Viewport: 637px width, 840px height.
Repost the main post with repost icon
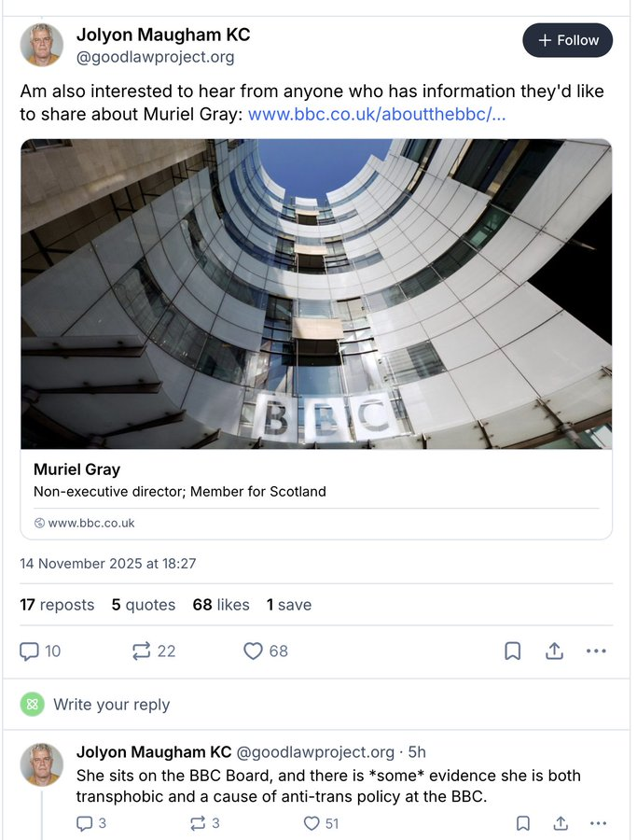point(142,651)
